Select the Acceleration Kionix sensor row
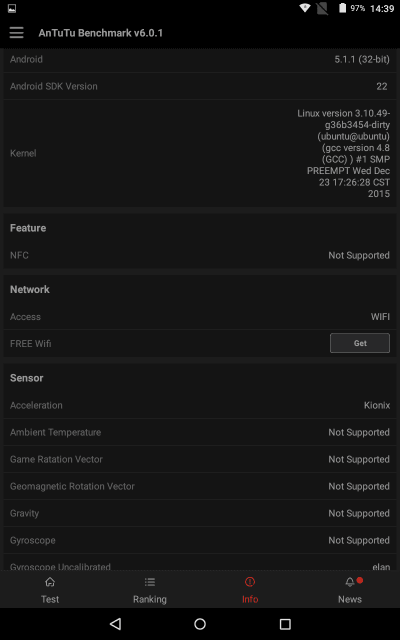 200,405
